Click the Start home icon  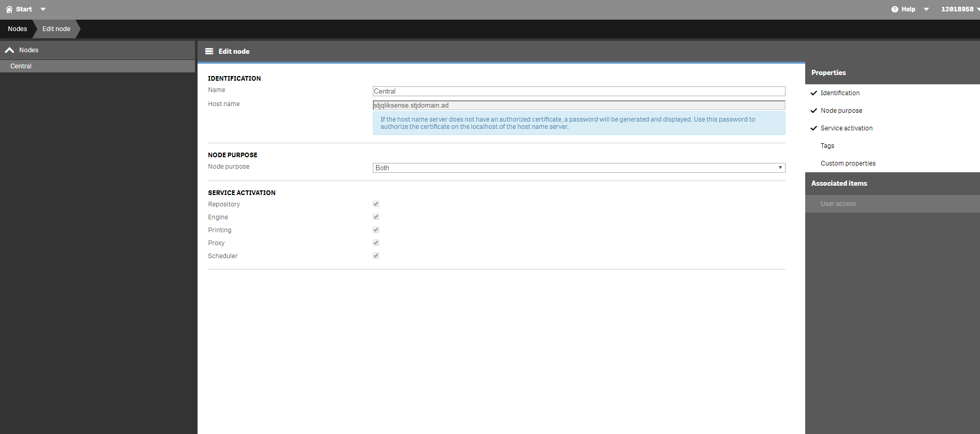(9, 9)
